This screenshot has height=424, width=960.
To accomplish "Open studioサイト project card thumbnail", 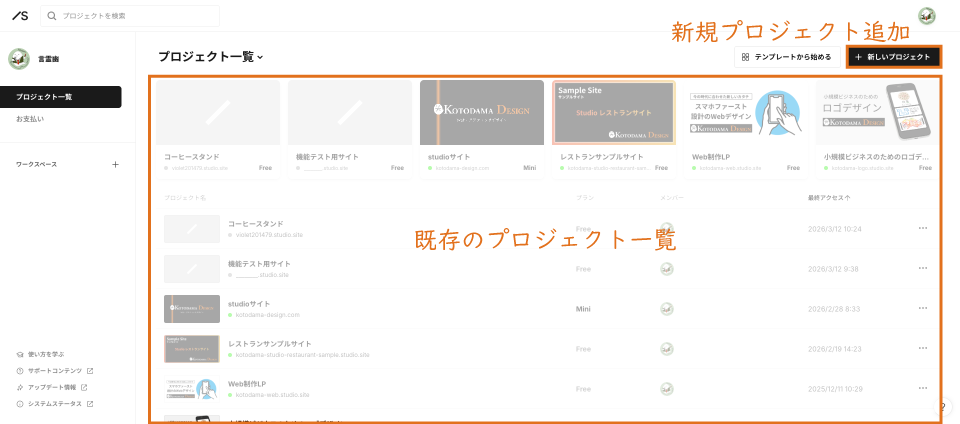I will pyautogui.click(x=482, y=113).
